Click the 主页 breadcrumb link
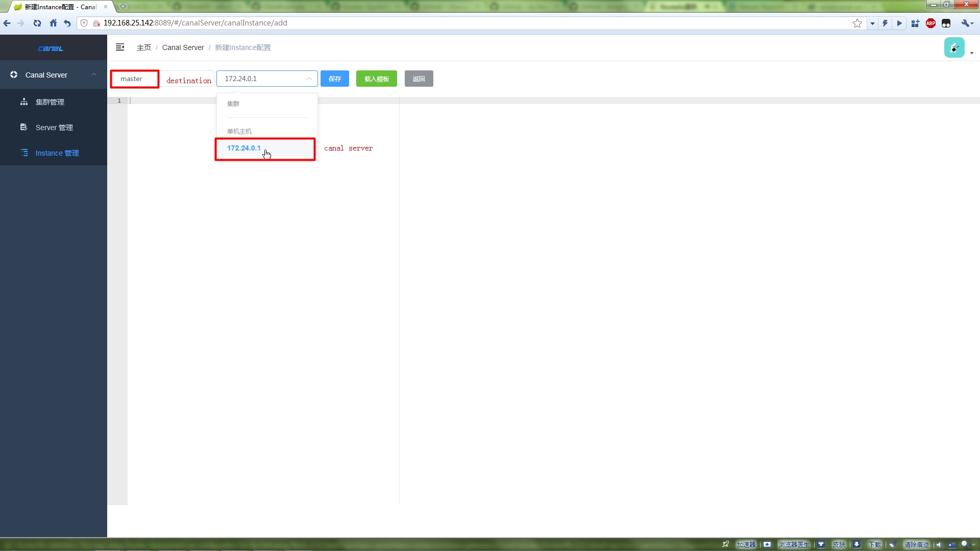Screen dimensions: 980x551 coord(143,47)
